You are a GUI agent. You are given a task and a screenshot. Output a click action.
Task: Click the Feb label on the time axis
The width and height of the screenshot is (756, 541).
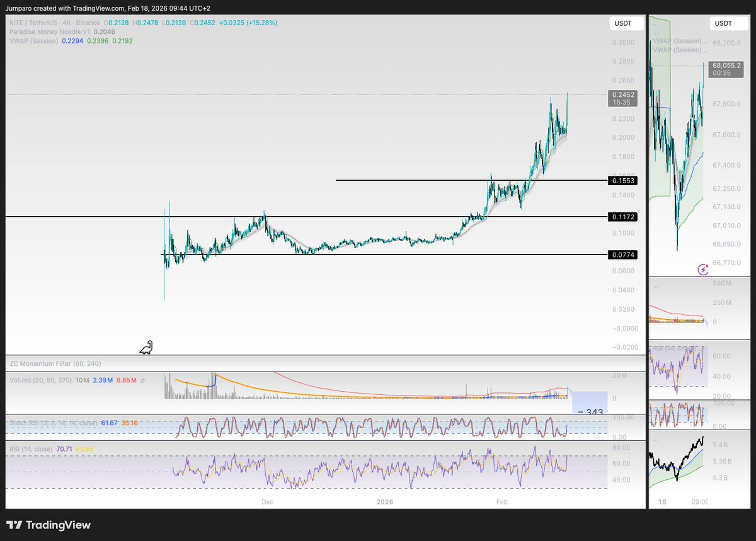[x=502, y=502]
